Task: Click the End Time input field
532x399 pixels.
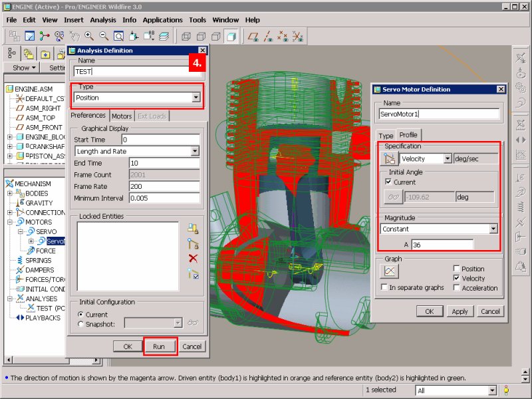Action: (x=164, y=163)
